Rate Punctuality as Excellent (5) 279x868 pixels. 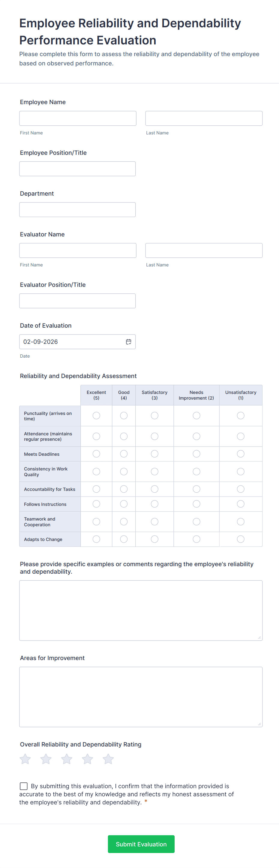96,416
